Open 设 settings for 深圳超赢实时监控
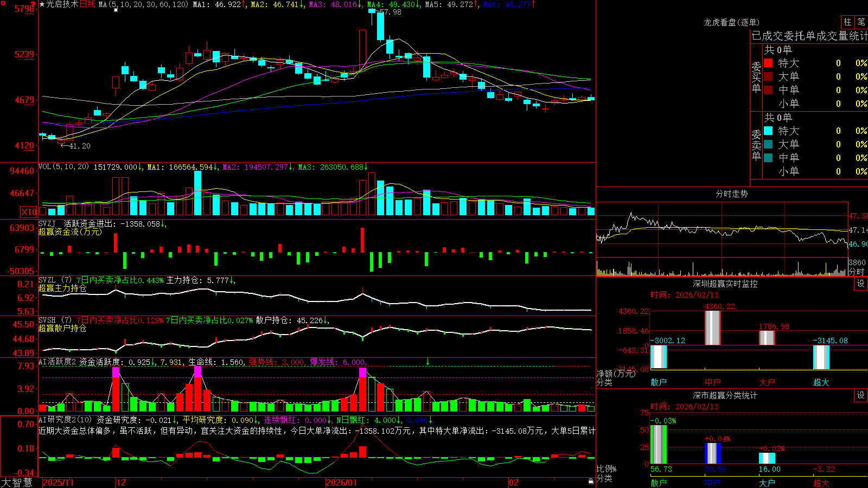 point(861,284)
